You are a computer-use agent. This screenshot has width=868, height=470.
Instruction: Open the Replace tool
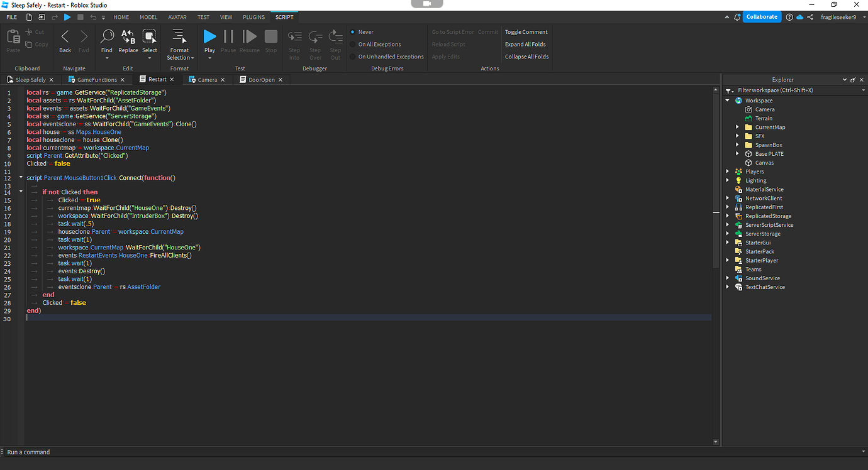tap(128, 38)
